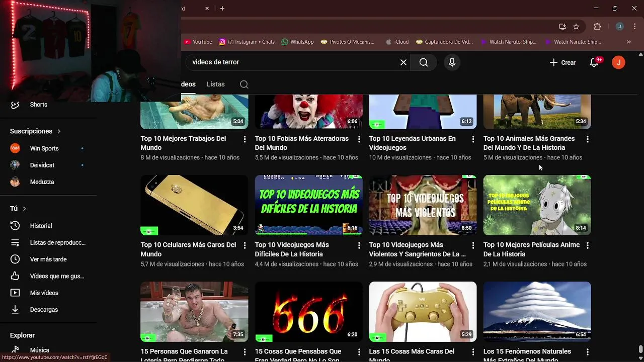Open YouTube bookmark
This screenshot has width=644, height=362.
[198, 42]
